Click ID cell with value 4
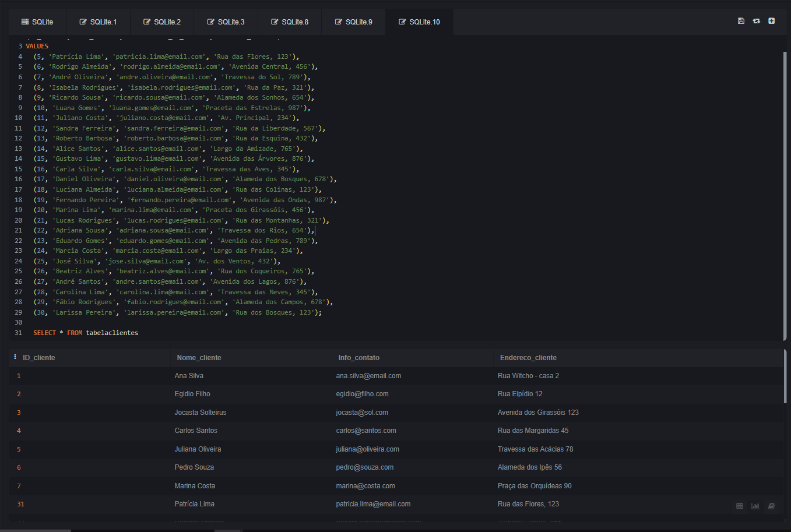This screenshot has height=532, width=791. coord(19,431)
